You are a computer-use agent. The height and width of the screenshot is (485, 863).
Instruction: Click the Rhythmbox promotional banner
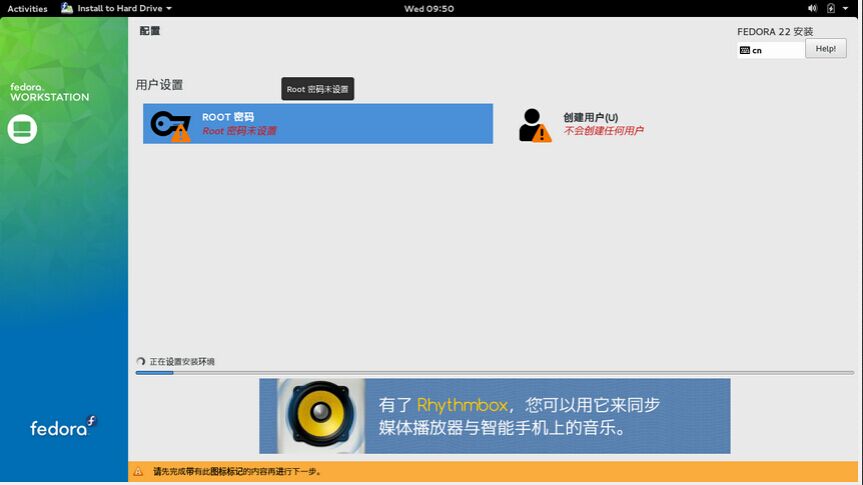pos(495,416)
